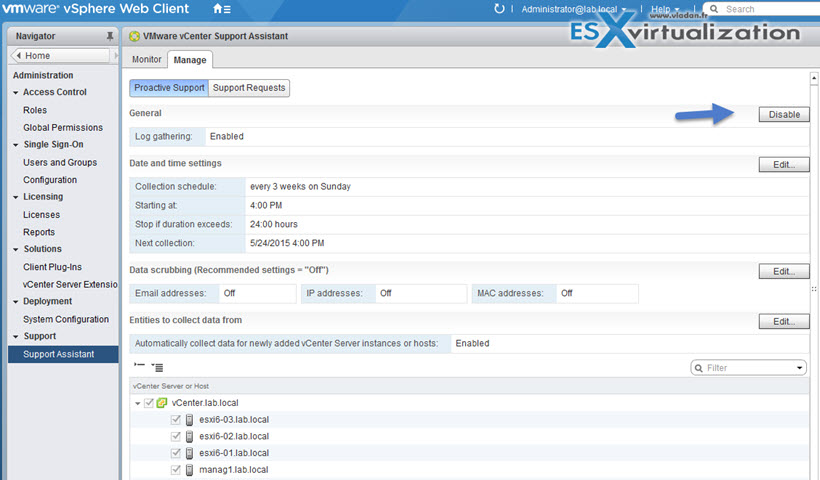820x480 pixels.
Task: Collapse the Deployment section
Action: point(16,302)
